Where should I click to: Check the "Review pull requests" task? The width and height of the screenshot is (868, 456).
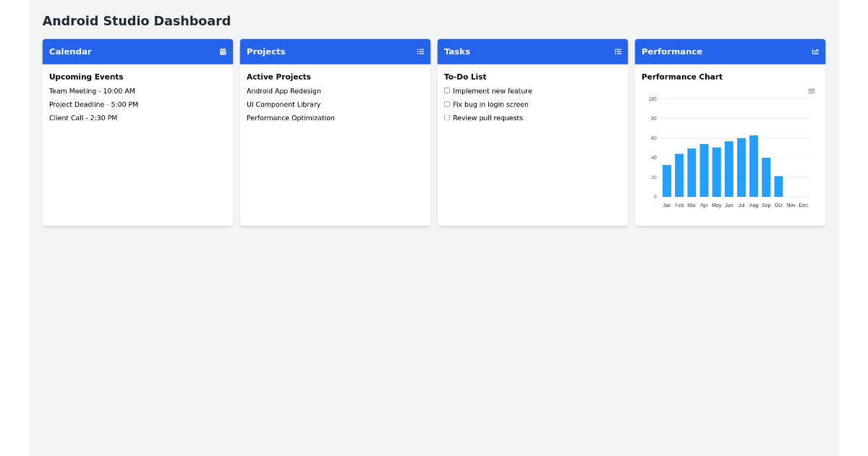coord(447,117)
